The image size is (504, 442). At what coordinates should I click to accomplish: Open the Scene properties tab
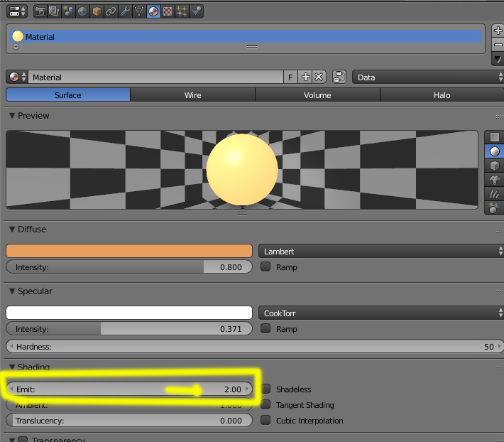[x=68, y=11]
